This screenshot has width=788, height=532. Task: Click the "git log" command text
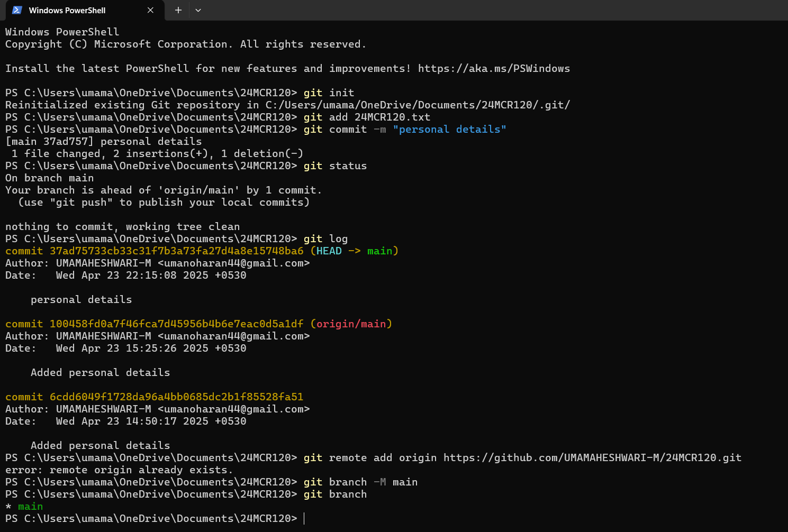click(x=326, y=239)
